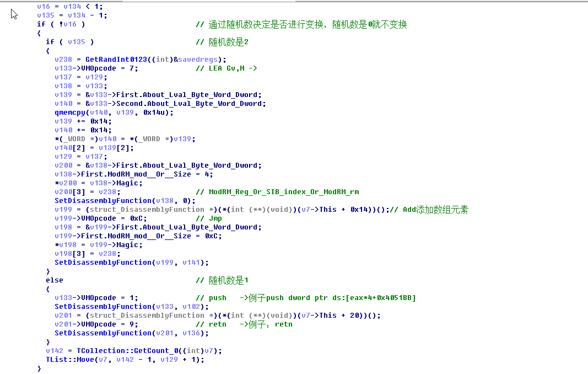Click line '*v198 = v199->Magic;'
The height and width of the screenshot is (374, 588).
pyautogui.click(x=99, y=245)
